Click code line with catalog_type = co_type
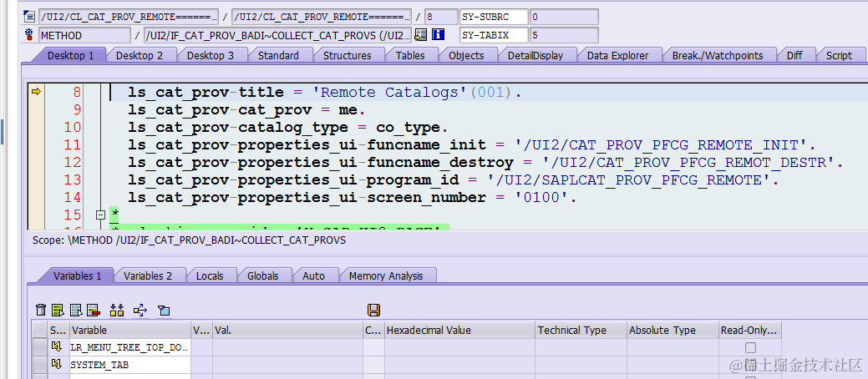 pos(288,127)
